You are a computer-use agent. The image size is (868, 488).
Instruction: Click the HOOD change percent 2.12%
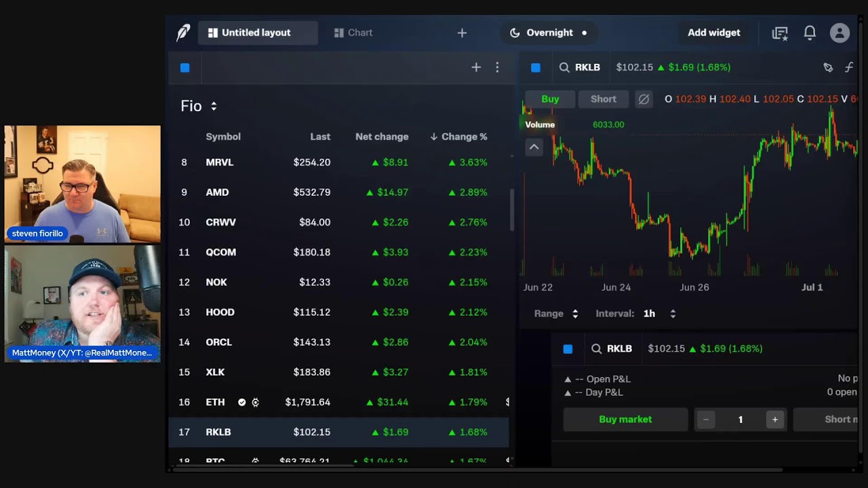[468, 312]
